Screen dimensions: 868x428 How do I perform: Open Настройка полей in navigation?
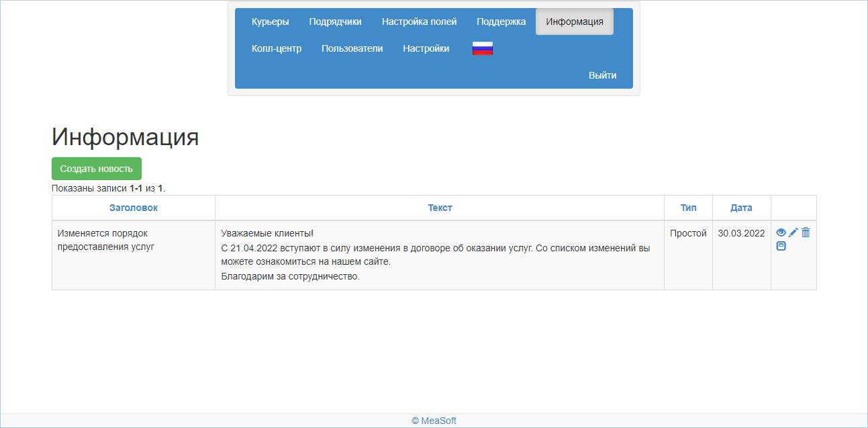[420, 22]
